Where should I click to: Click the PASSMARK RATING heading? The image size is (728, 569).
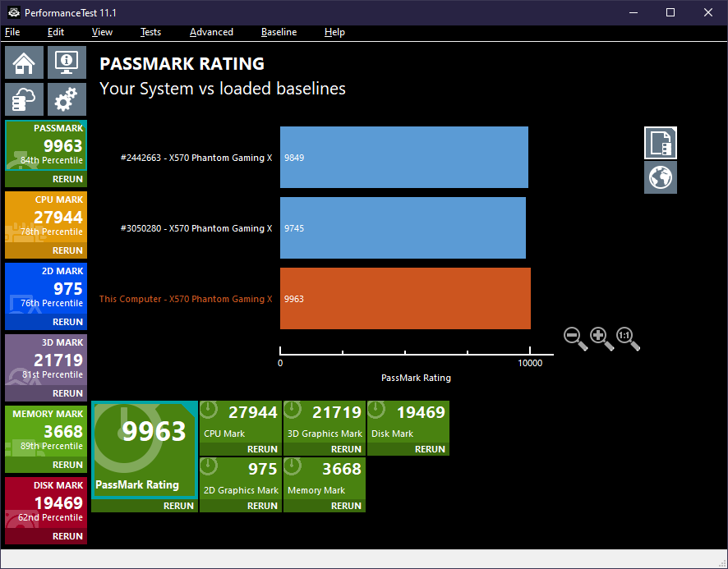[x=182, y=63]
